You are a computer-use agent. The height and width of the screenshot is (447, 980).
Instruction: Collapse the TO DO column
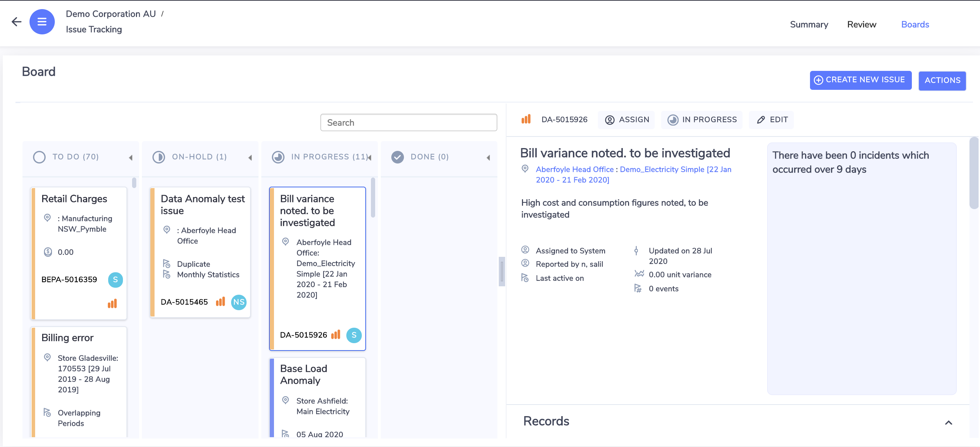pyautogui.click(x=131, y=157)
